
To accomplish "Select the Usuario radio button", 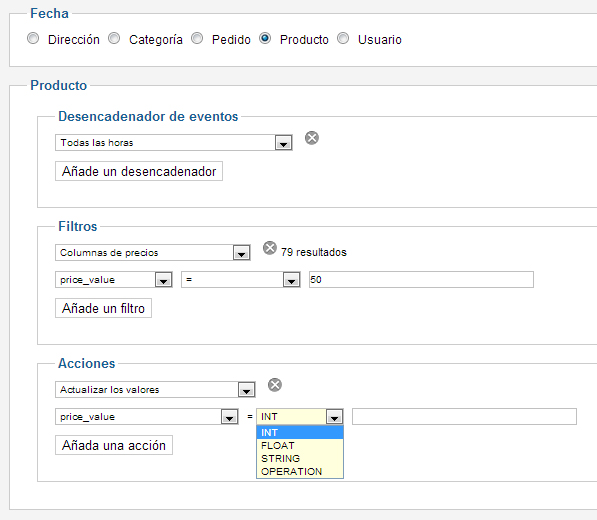I will tap(343, 38).
